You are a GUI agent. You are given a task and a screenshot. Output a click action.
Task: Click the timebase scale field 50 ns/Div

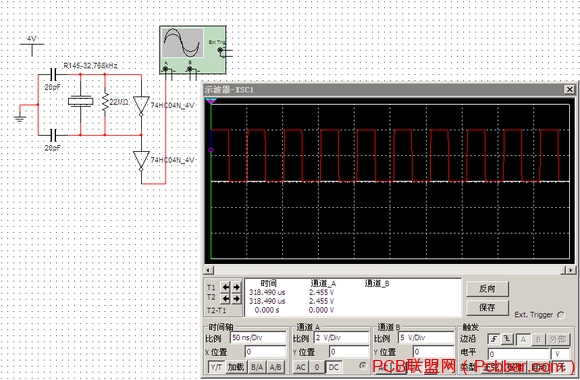click(258, 337)
